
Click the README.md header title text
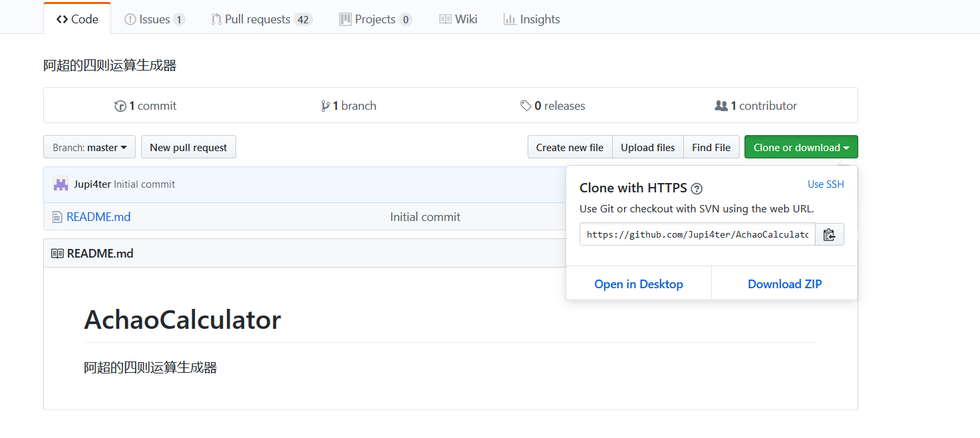point(100,254)
